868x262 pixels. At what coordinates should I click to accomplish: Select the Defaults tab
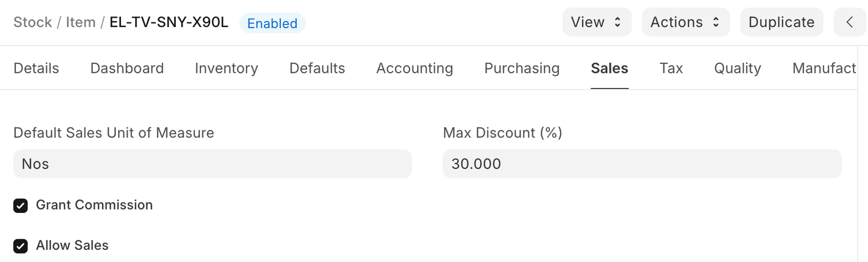click(x=317, y=68)
